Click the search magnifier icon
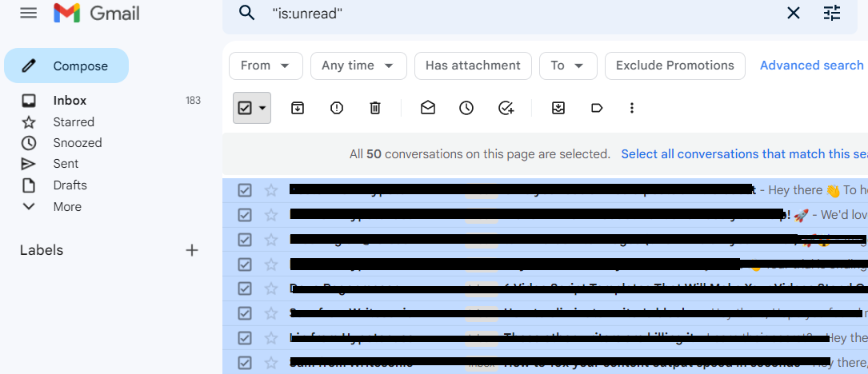 (x=246, y=13)
